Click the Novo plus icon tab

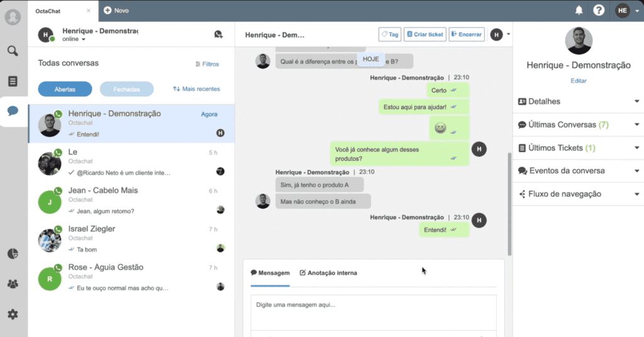pyautogui.click(x=116, y=11)
